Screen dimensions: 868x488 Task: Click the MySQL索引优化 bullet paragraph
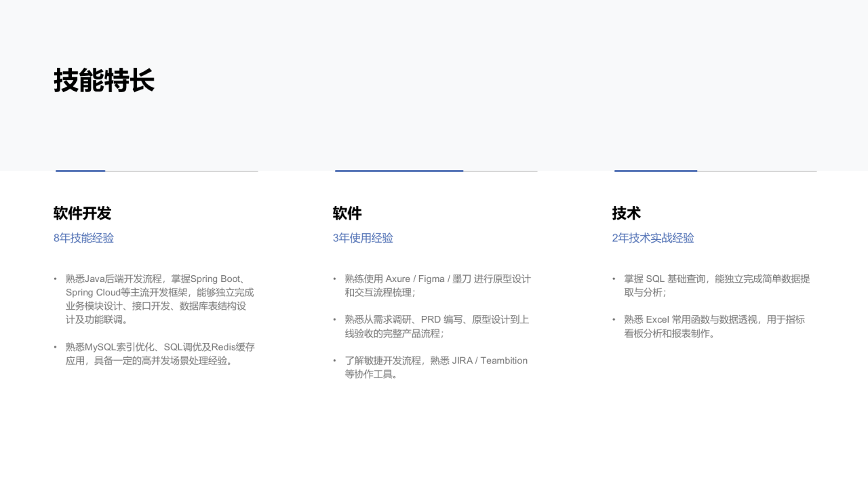pyautogui.click(x=160, y=354)
